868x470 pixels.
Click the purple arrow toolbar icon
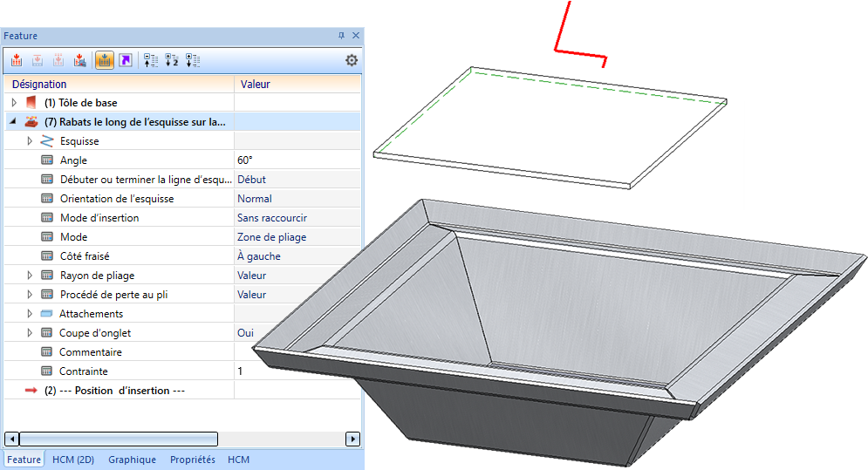tap(126, 60)
